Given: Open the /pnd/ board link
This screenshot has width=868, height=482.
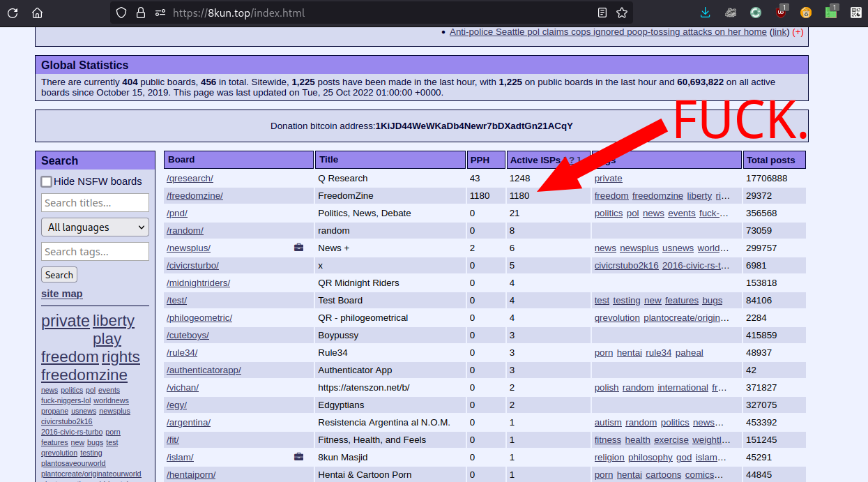Looking at the screenshot, I should click(x=177, y=213).
